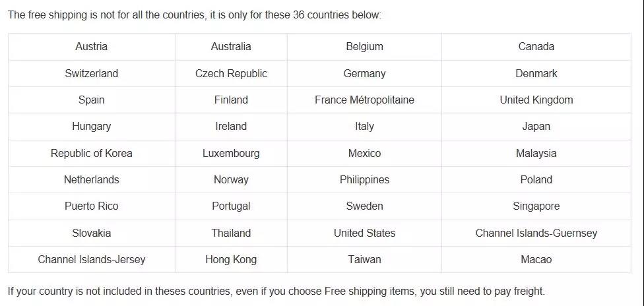Screen dimensions: 644x306
Task: Select the Channel Islands-Jersey entry
Action: (x=91, y=259)
